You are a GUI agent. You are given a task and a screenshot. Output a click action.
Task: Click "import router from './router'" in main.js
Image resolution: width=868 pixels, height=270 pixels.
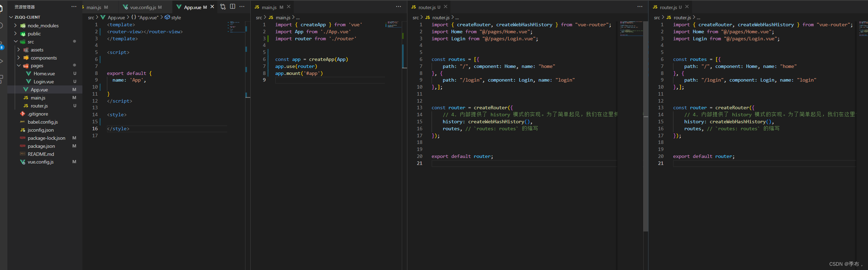(316, 39)
